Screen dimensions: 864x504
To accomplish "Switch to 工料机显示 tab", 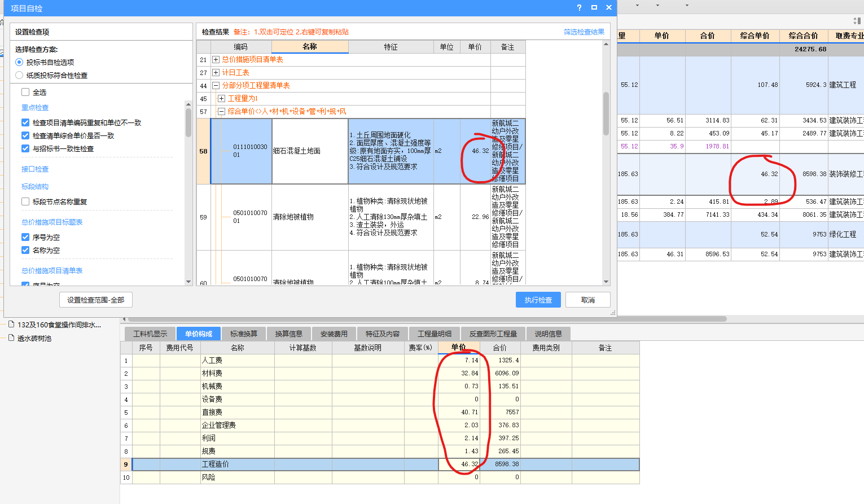I will (x=150, y=334).
